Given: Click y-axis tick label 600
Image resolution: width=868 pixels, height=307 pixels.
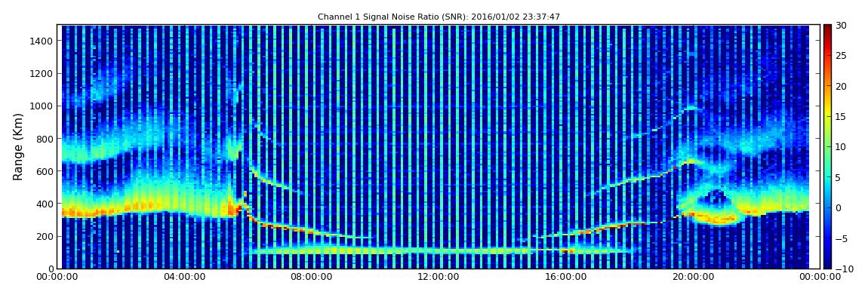Looking at the screenshot, I should (45, 171).
